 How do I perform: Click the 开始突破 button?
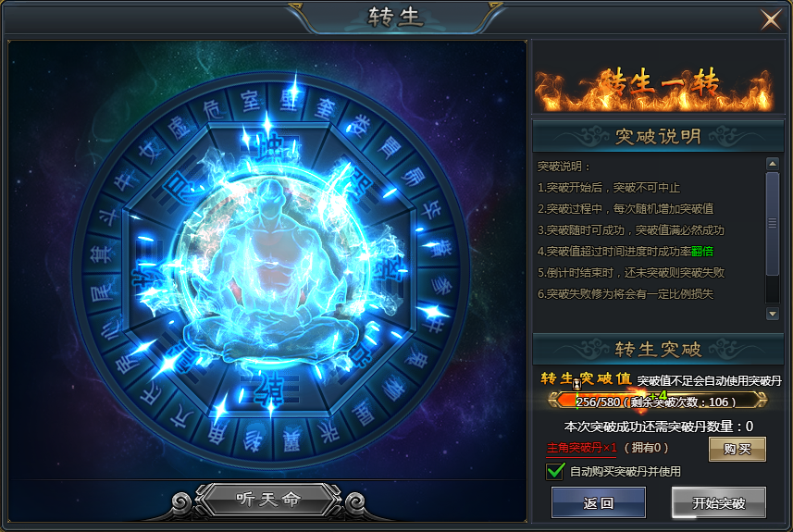718,502
